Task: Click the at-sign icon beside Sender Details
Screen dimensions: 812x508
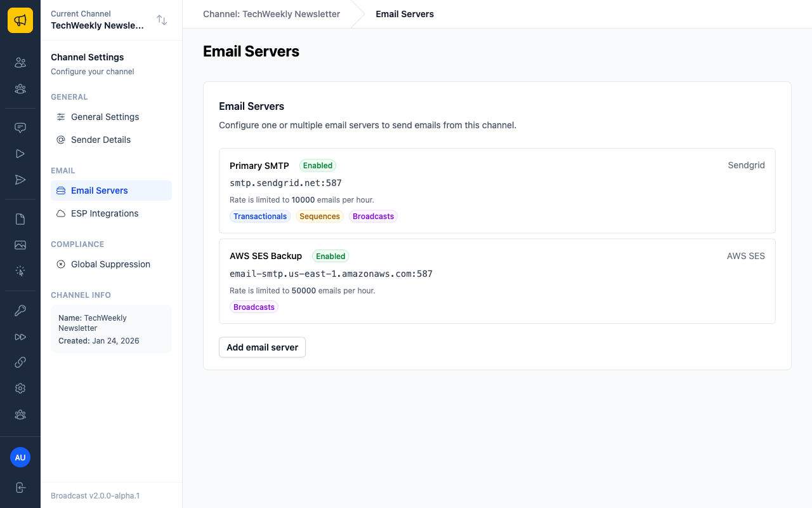Action: click(x=61, y=140)
